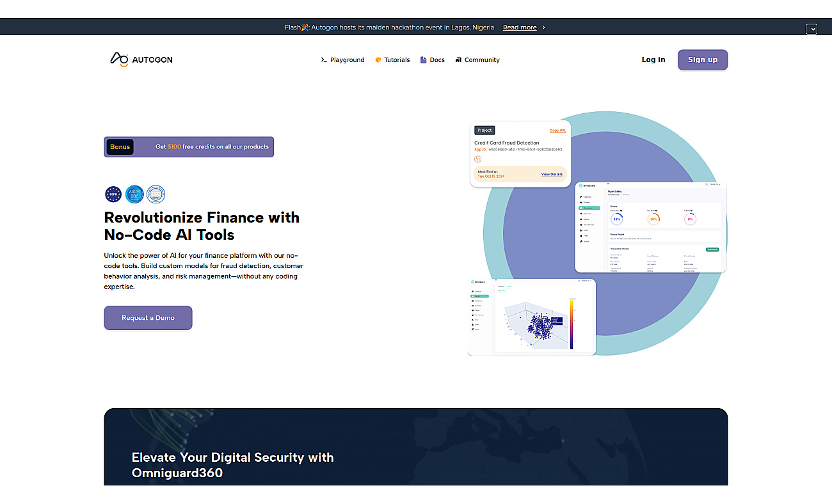Click the AICPA SOC badge

(134, 194)
